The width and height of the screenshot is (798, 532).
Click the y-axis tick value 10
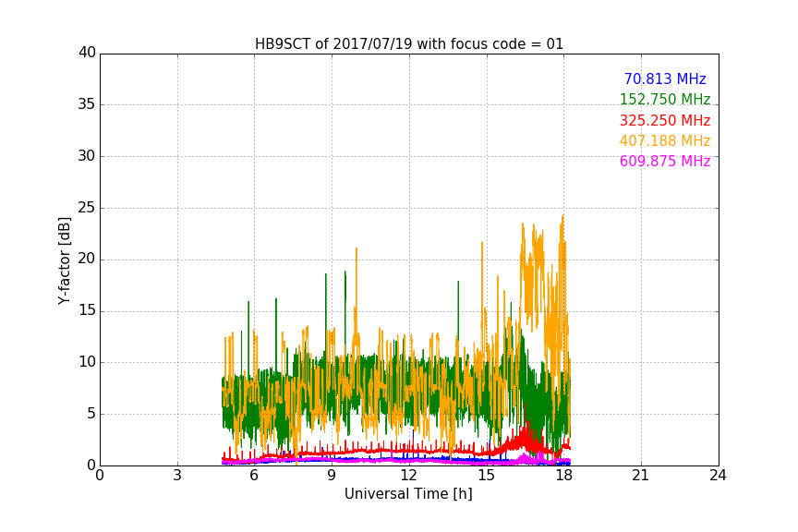[87, 362]
